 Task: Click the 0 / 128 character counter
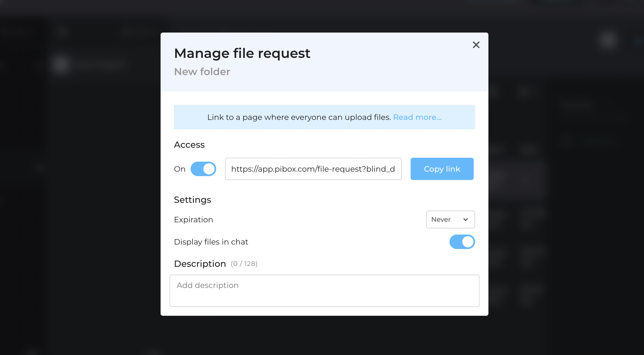click(244, 264)
